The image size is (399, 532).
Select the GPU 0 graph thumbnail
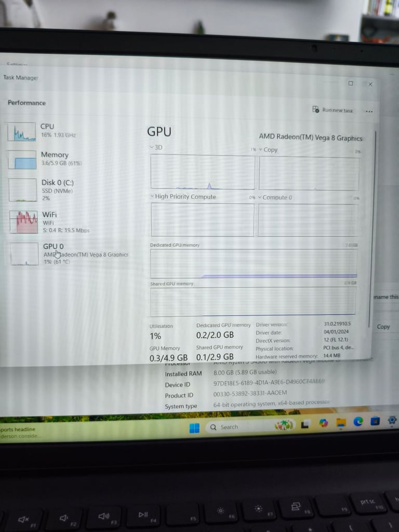24,254
